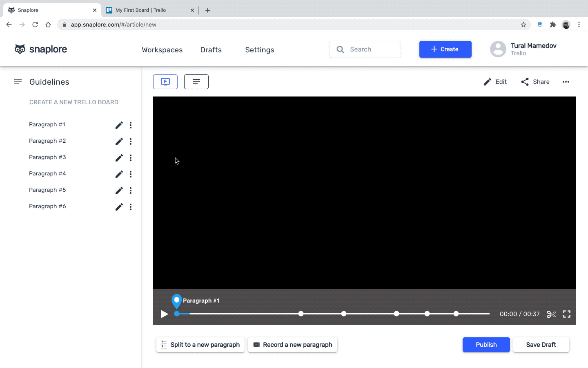Screen dimensions: 588x368
Task: Click the video progress seek bar
Action: [245, 314]
